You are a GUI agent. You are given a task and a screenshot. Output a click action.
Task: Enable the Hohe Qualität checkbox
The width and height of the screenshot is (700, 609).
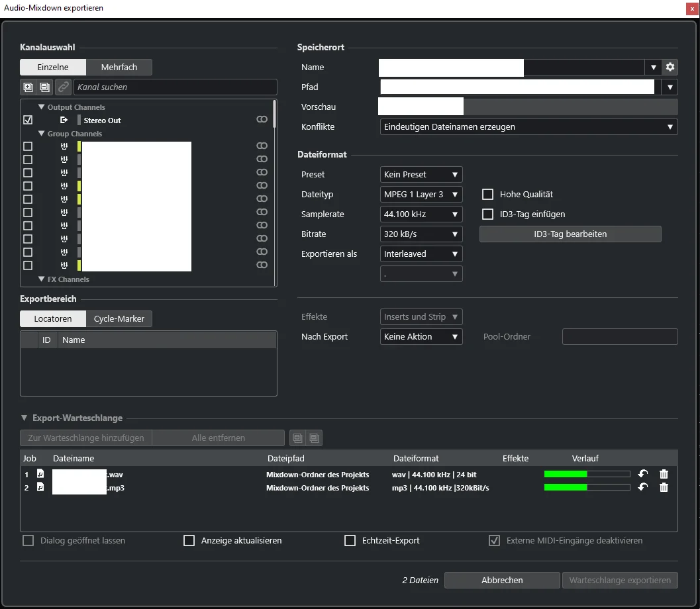487,194
